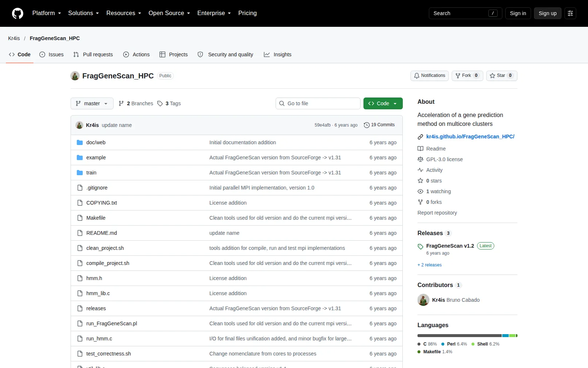Open the + 2 releases link
The image size is (588, 368).
pos(430,265)
